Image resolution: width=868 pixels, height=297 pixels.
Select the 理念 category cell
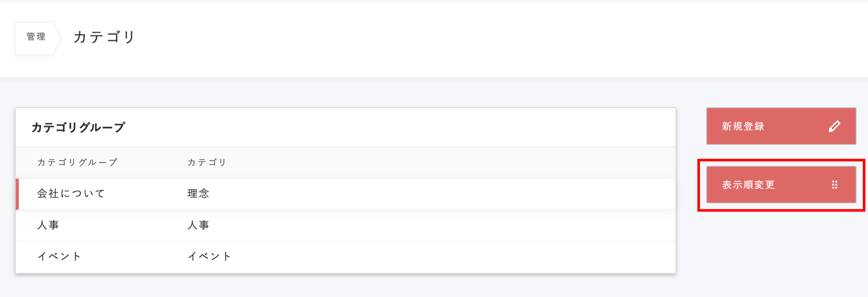(x=198, y=193)
